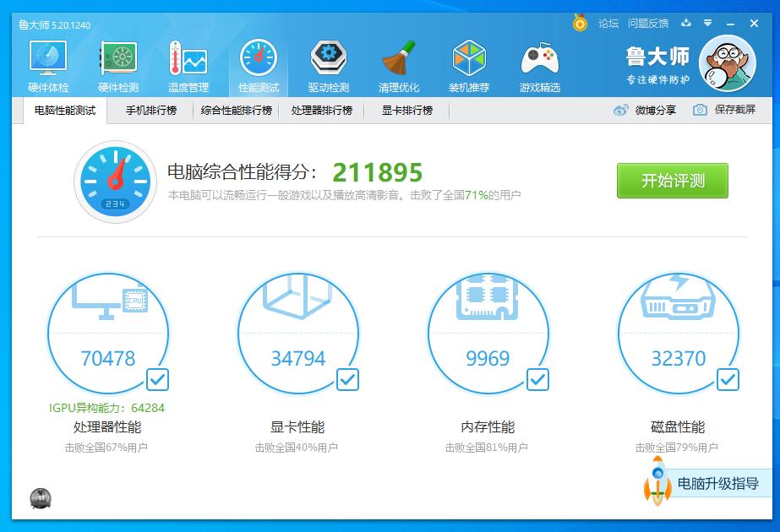Click the IGPU异构能力: 64284 text
Image resolution: width=780 pixels, height=532 pixels.
click(x=106, y=408)
